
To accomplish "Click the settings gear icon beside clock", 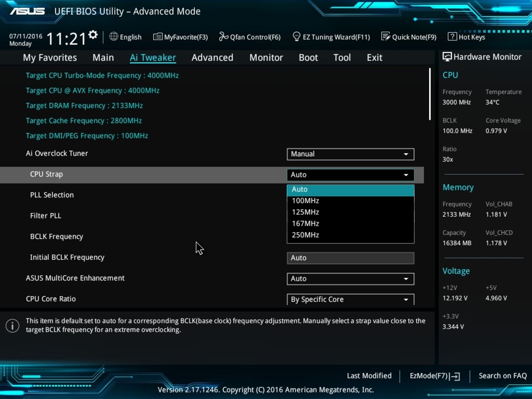I will click(x=93, y=35).
